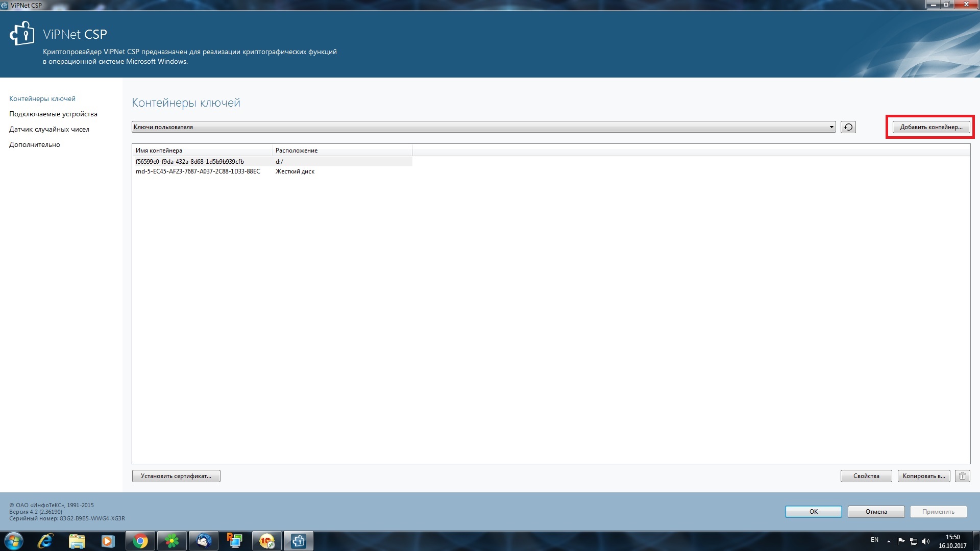Switch to Google Chrome on the taskbar
The image size is (980, 551).
coord(140,541)
